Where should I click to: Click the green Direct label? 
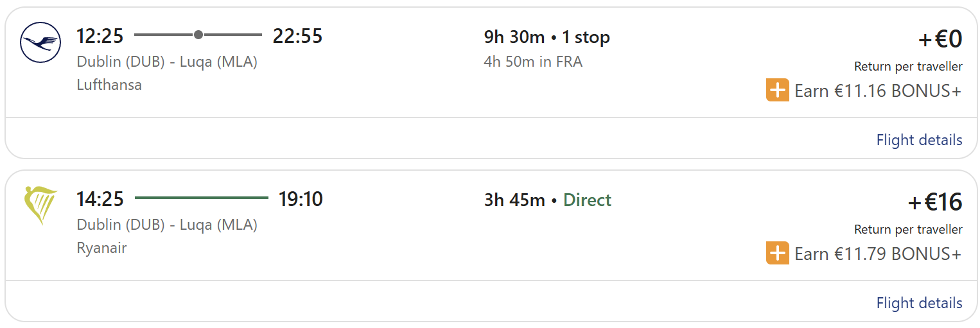click(587, 200)
